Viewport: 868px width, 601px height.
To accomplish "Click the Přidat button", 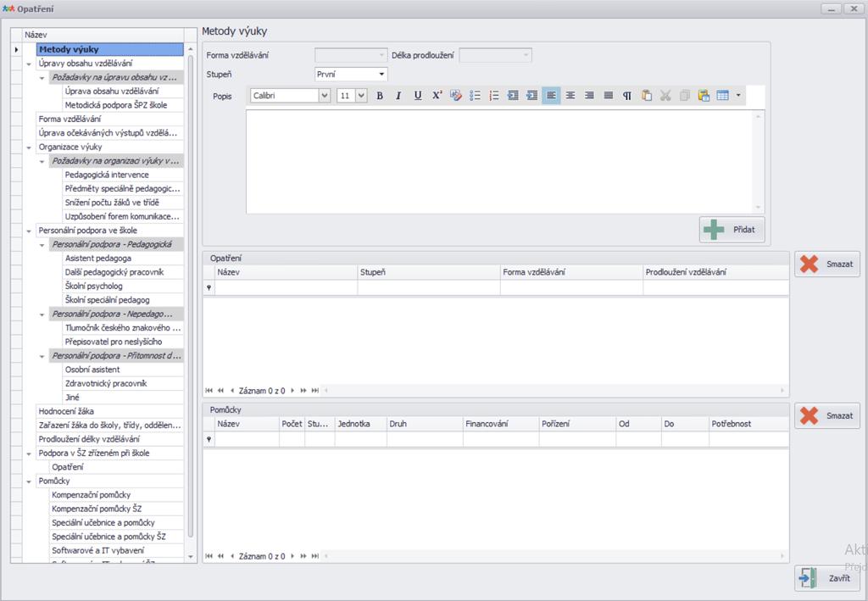I will click(732, 229).
